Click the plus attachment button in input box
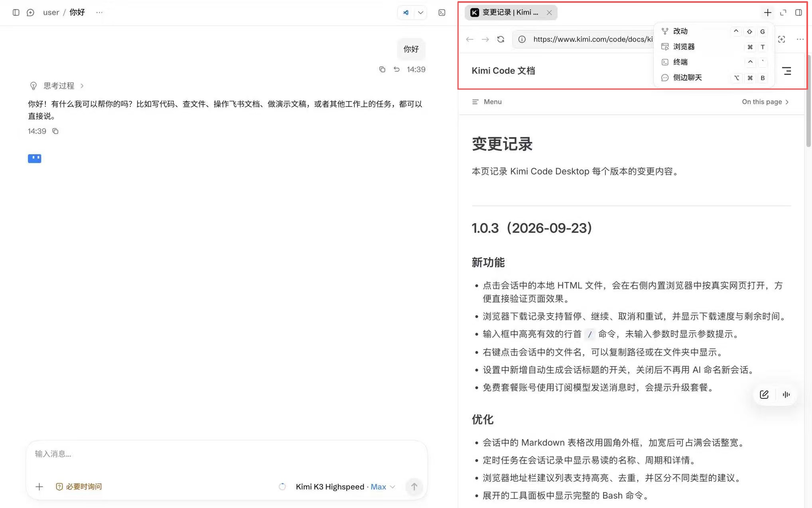This screenshot has height=508, width=812. pos(39,486)
